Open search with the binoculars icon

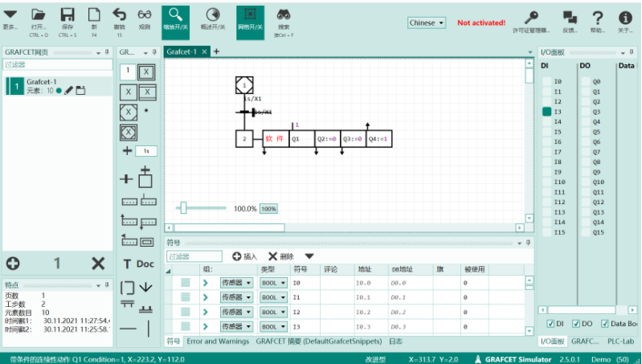[284, 16]
